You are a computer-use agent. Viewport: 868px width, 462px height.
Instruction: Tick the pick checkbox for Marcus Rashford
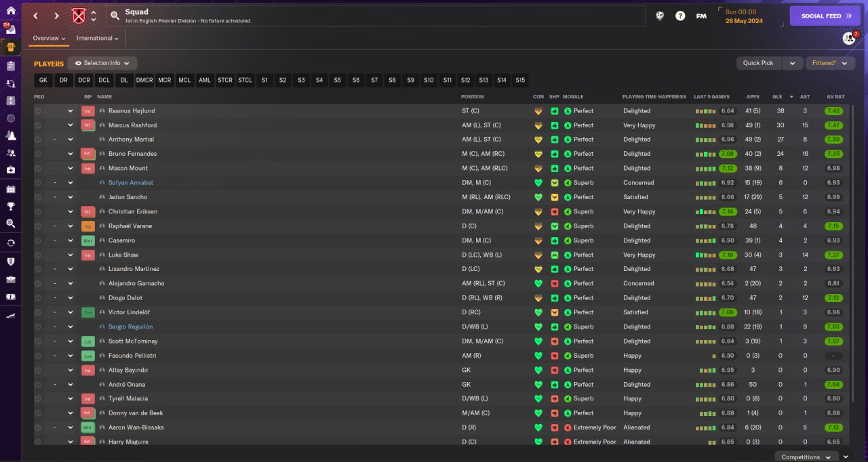(38, 125)
